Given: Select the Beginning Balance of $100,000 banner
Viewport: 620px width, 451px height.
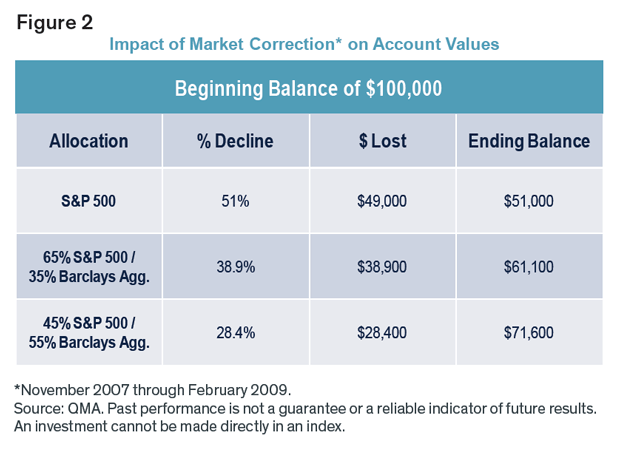Looking at the screenshot, I should pyautogui.click(x=309, y=87).
